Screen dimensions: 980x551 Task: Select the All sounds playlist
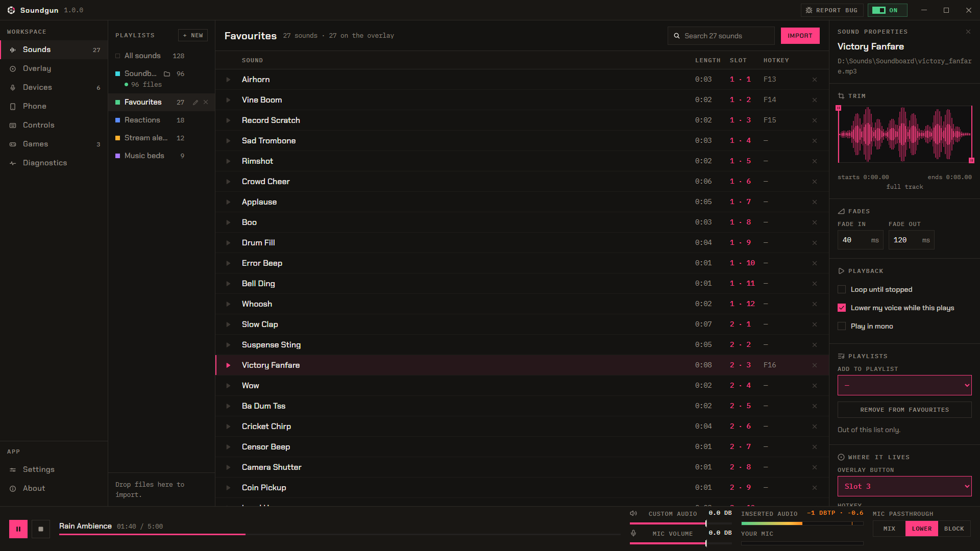pyautogui.click(x=161, y=56)
